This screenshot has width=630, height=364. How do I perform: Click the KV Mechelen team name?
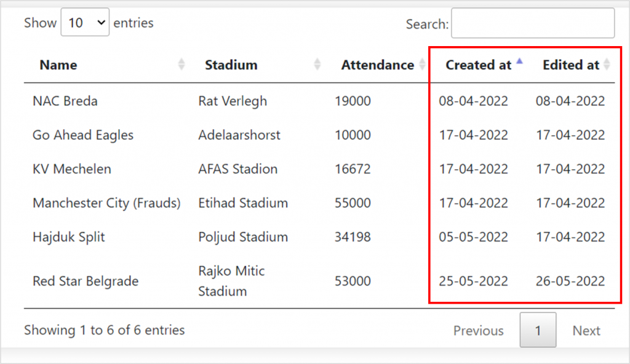click(x=72, y=168)
